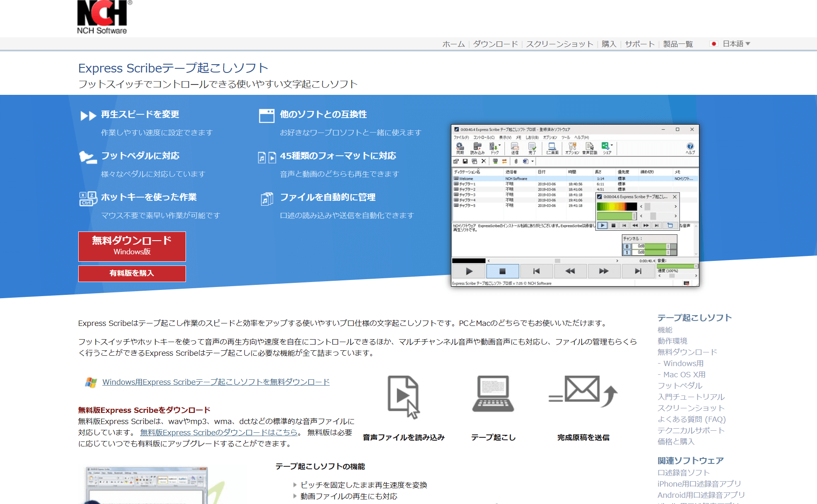Click the large Play button in the screenshot's bottom bar
The image size is (817, 504).
point(469,271)
